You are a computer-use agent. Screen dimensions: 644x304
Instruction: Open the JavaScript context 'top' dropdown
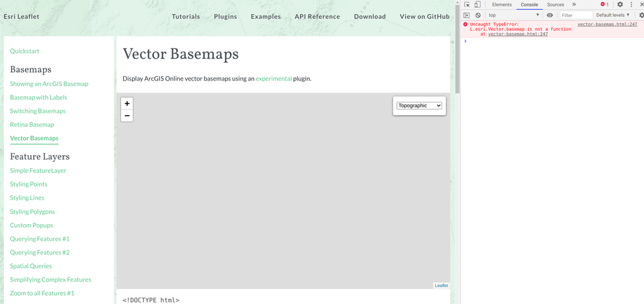click(513, 15)
